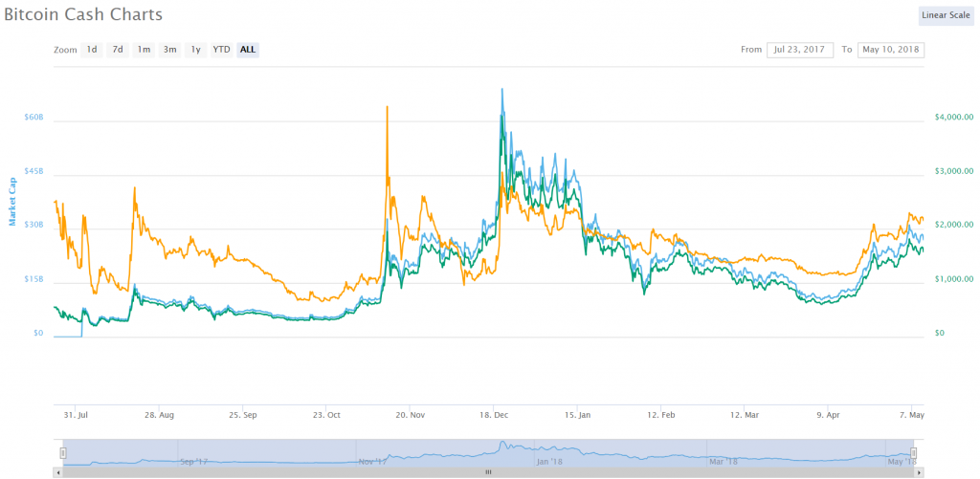Viewport: 980px width, 479px height.
Task: Click the 7. May date label
Action: [x=912, y=415]
